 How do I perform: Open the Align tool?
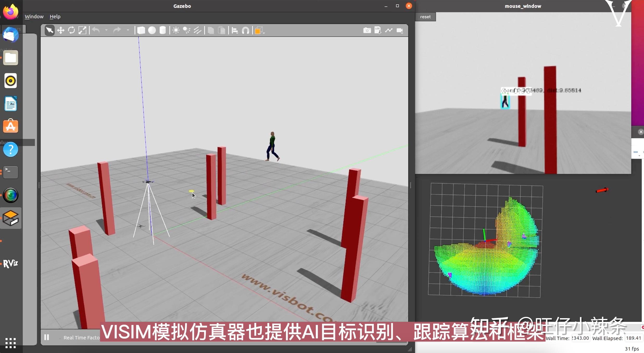pos(235,30)
